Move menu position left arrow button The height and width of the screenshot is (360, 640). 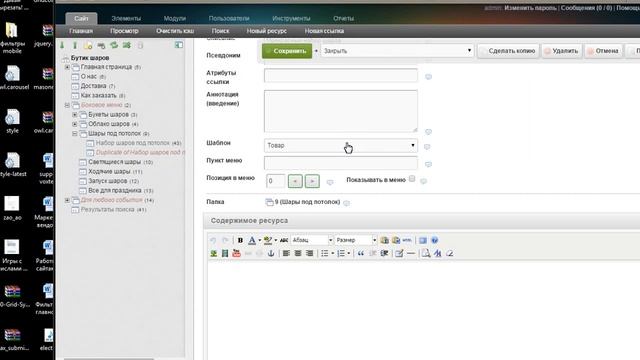(x=295, y=181)
